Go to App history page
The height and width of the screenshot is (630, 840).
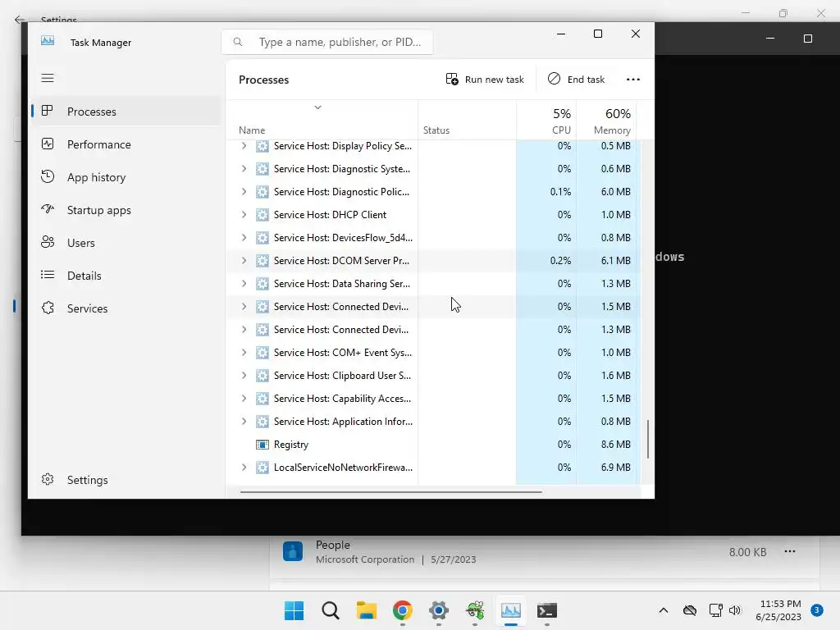click(x=126, y=177)
